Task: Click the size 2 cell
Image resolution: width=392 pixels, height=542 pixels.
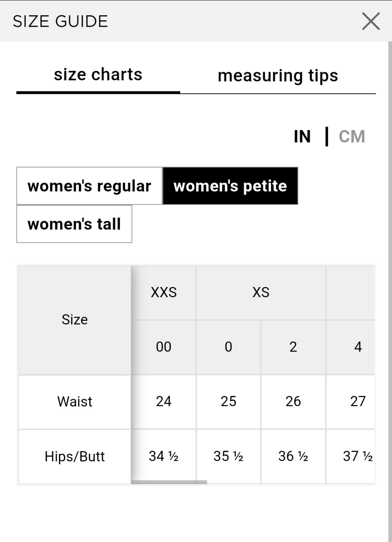Action: click(x=293, y=347)
